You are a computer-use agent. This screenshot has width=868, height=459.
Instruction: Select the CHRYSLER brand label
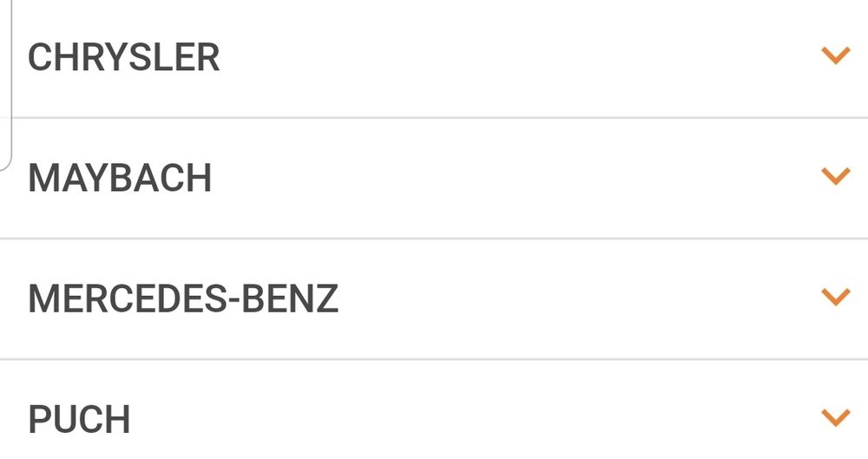click(x=124, y=58)
